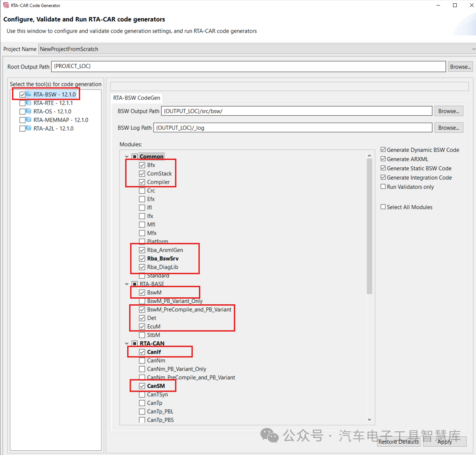Check the Crc module
476x455 pixels.
(142, 191)
